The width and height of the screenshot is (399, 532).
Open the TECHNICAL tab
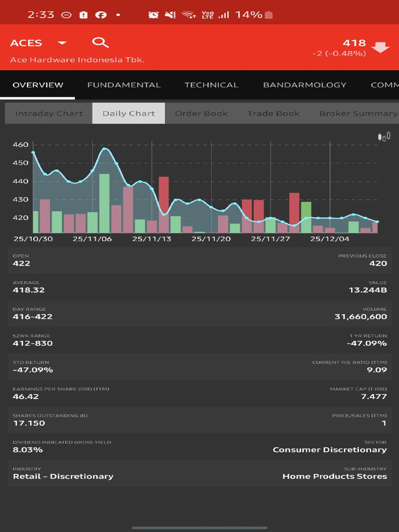point(211,85)
